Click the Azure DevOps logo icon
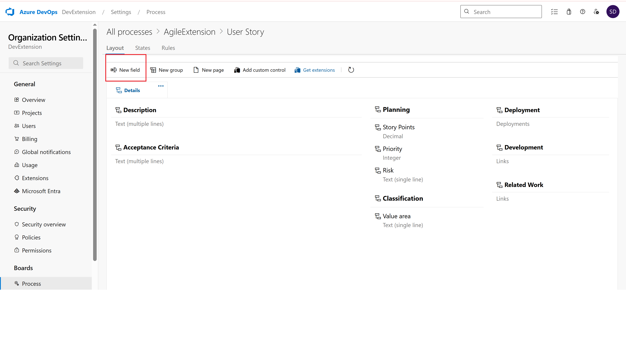 (x=10, y=12)
